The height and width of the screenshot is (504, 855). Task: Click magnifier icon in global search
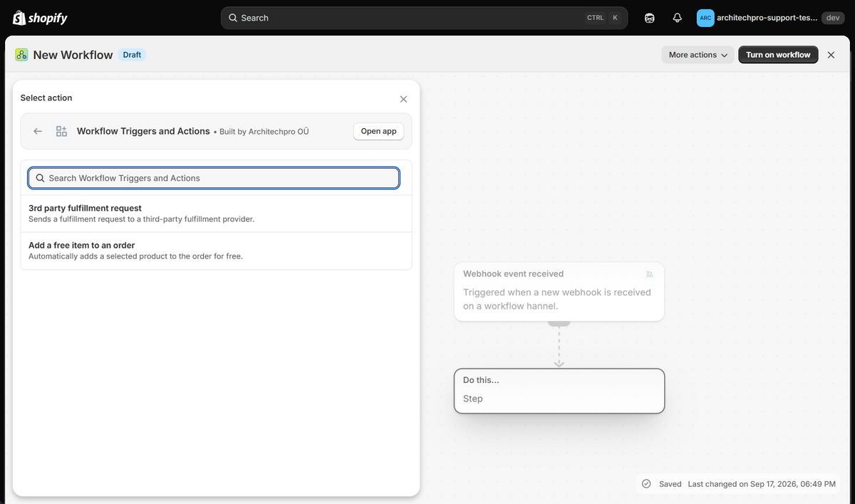233,18
